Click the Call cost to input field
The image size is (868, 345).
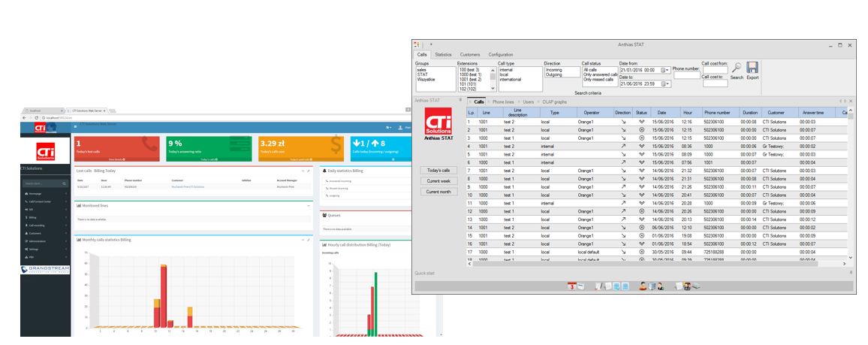715,83
